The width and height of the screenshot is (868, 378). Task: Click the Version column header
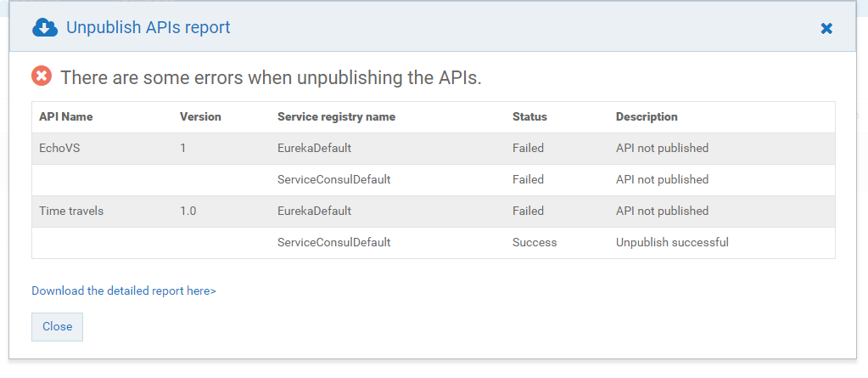tap(200, 117)
